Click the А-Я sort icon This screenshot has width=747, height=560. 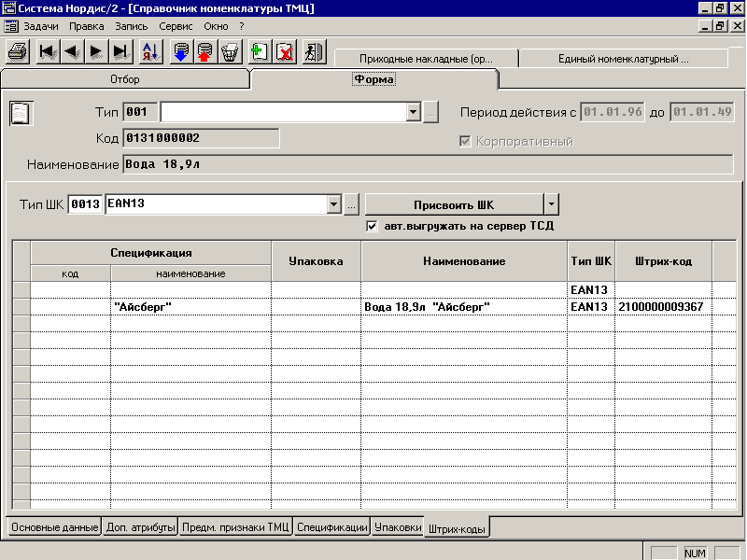point(150,51)
